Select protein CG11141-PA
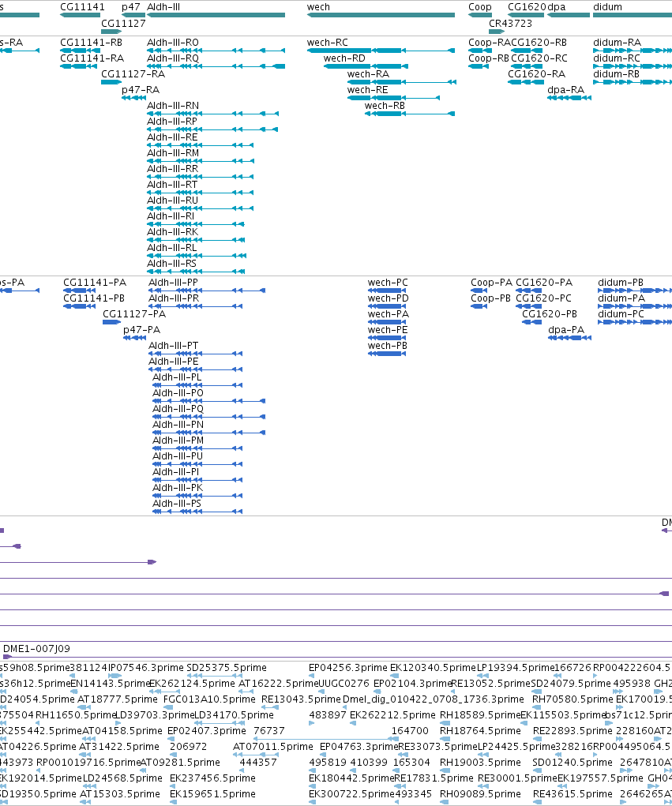The width and height of the screenshot is (672, 806). click(95, 283)
